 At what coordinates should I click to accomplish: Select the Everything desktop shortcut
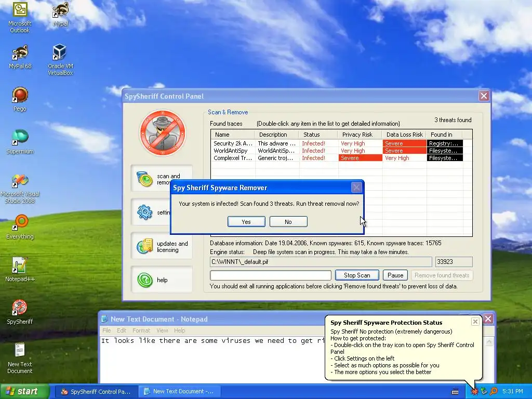[x=20, y=227]
